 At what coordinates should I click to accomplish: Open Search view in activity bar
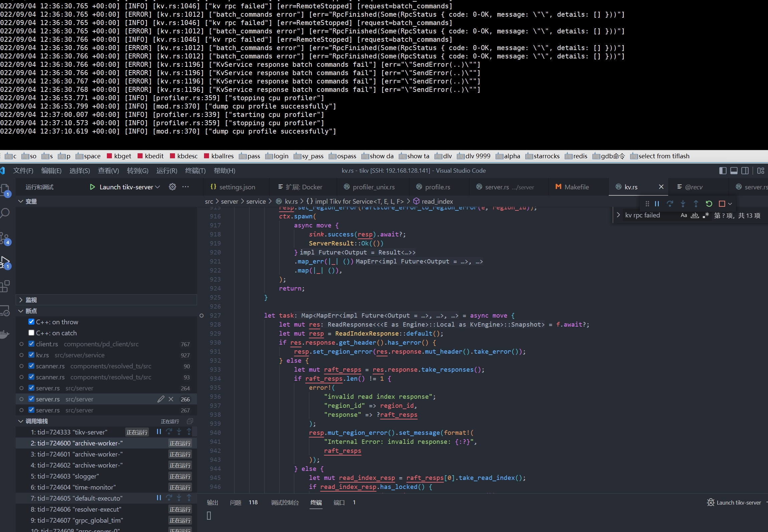point(5,213)
